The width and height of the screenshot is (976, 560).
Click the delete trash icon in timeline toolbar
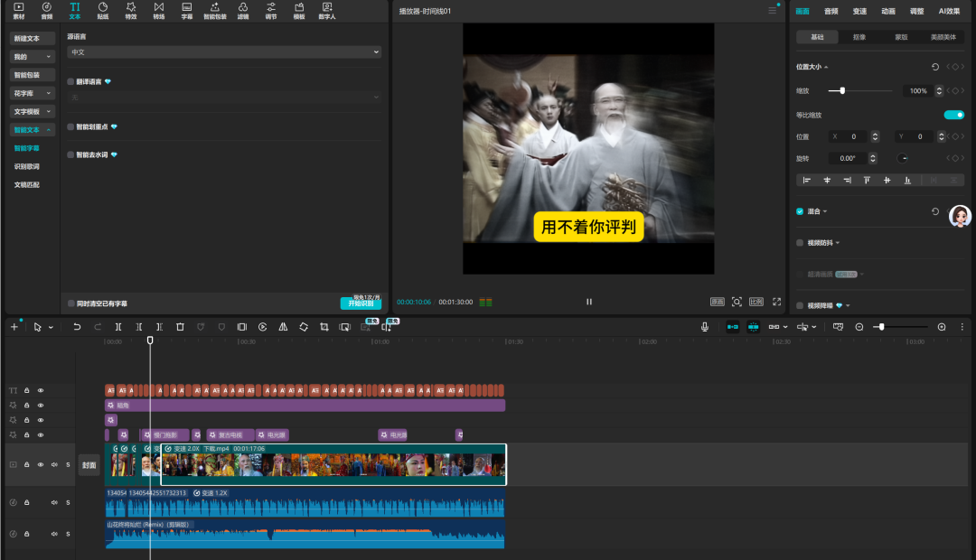(180, 327)
